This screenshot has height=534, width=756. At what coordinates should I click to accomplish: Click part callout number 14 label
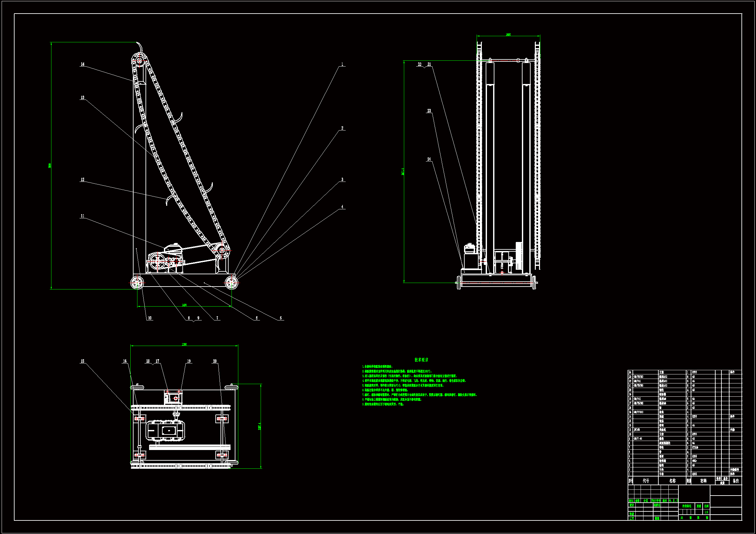(x=83, y=64)
